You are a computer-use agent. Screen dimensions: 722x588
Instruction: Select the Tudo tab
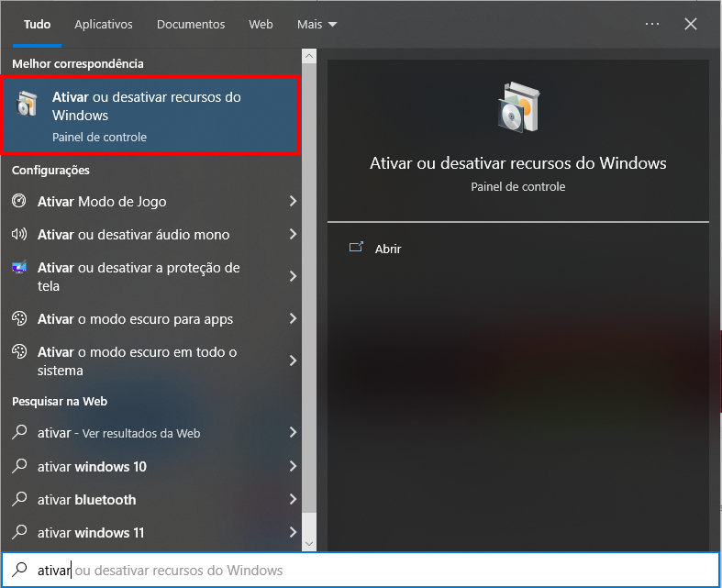37,25
